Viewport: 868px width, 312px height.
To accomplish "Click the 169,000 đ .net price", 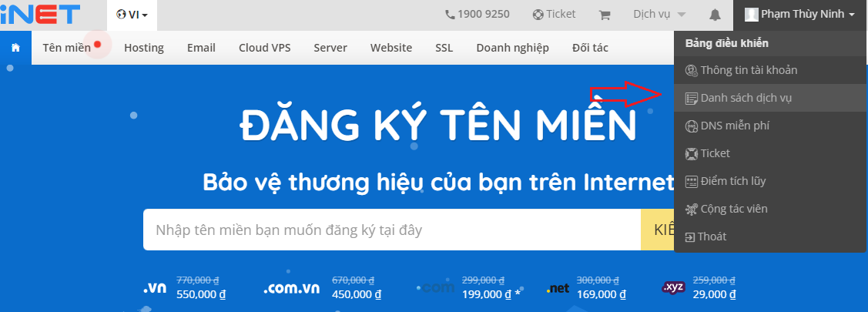I will [602, 294].
